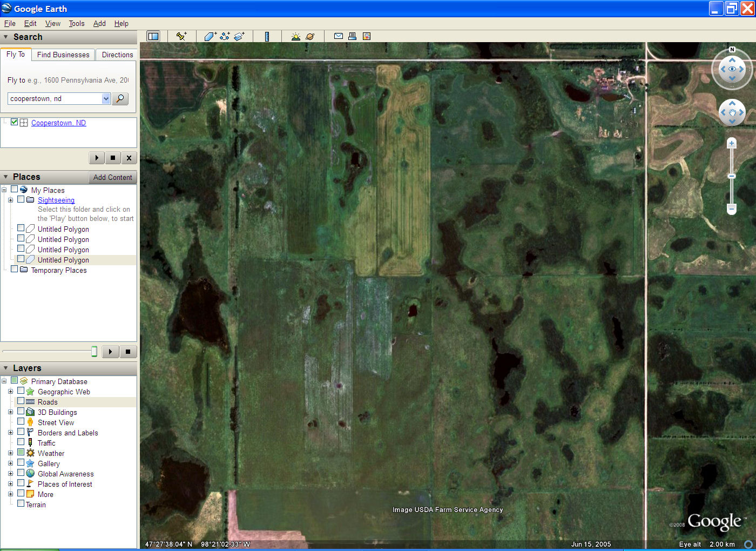Toggle the Street View layer
The width and height of the screenshot is (756, 551).
click(x=21, y=422)
